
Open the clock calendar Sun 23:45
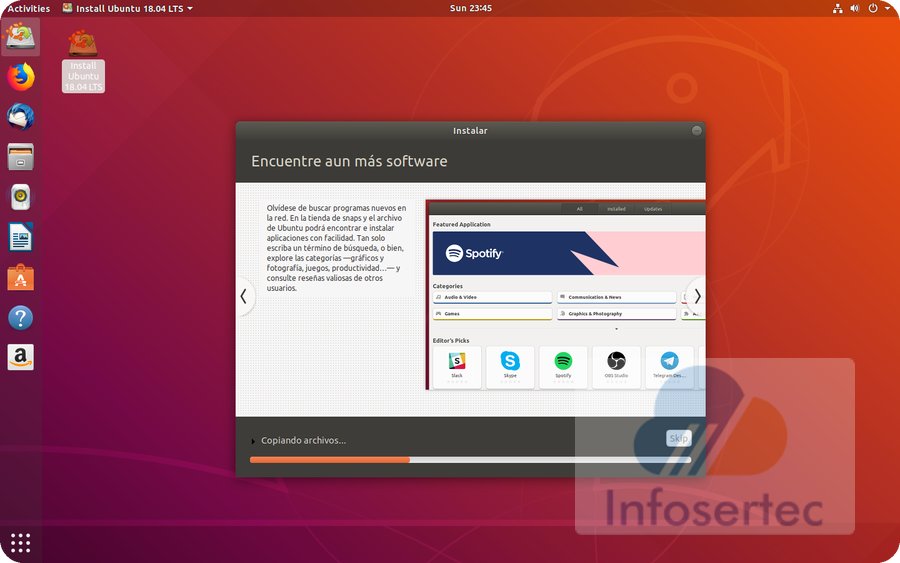472,8
